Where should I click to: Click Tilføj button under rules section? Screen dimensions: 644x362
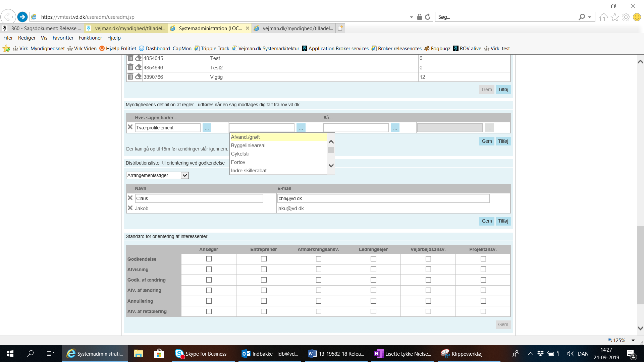[503, 141]
